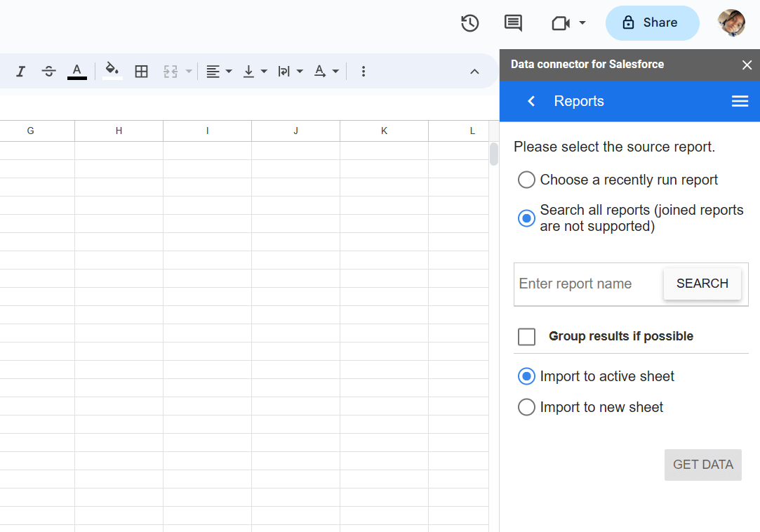
Task: Select column J header
Action: pyautogui.click(x=295, y=131)
